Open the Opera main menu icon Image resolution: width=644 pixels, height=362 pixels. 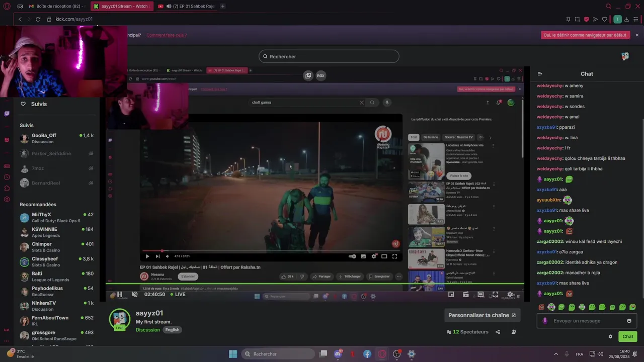(7, 6)
